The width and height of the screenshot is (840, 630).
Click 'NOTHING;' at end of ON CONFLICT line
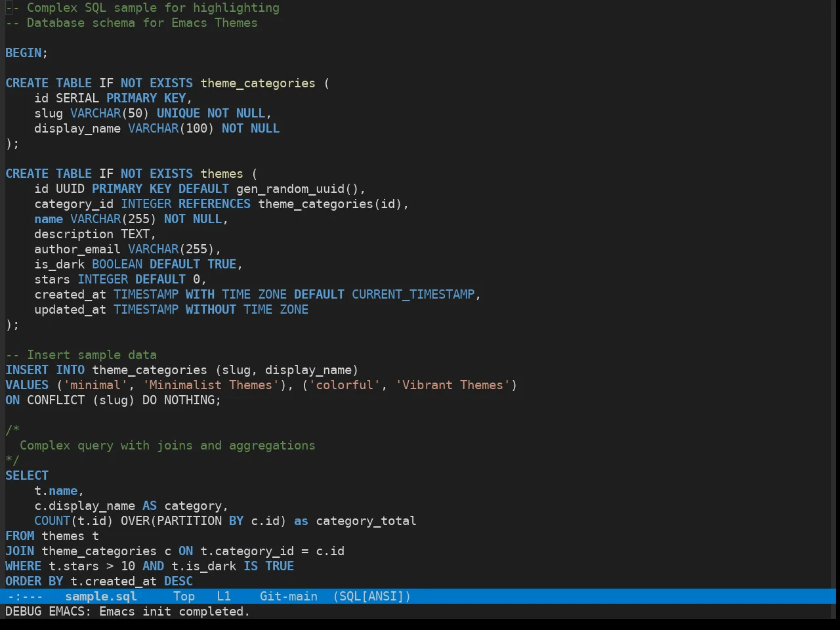click(x=193, y=400)
